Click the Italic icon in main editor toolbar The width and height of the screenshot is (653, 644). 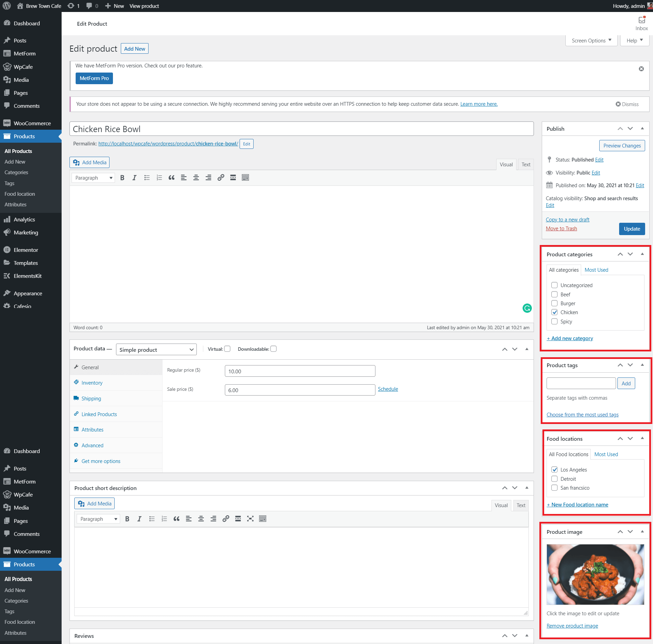[x=135, y=178]
